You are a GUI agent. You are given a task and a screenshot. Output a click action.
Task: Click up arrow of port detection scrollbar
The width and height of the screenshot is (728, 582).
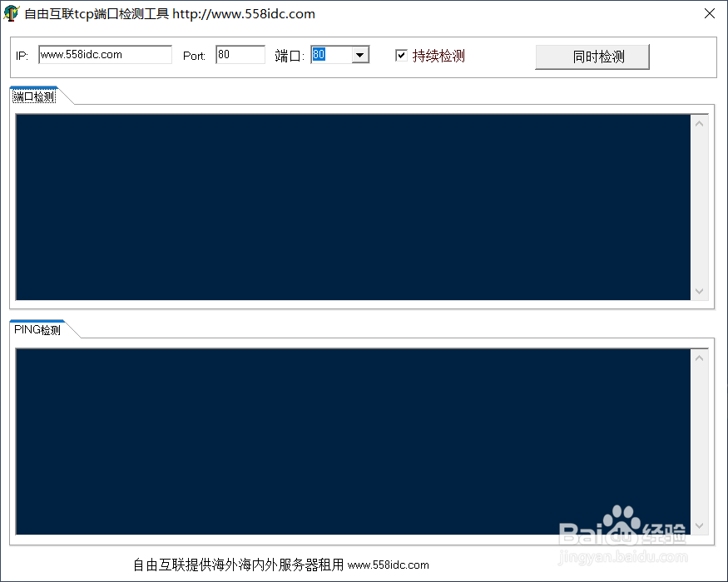699,123
